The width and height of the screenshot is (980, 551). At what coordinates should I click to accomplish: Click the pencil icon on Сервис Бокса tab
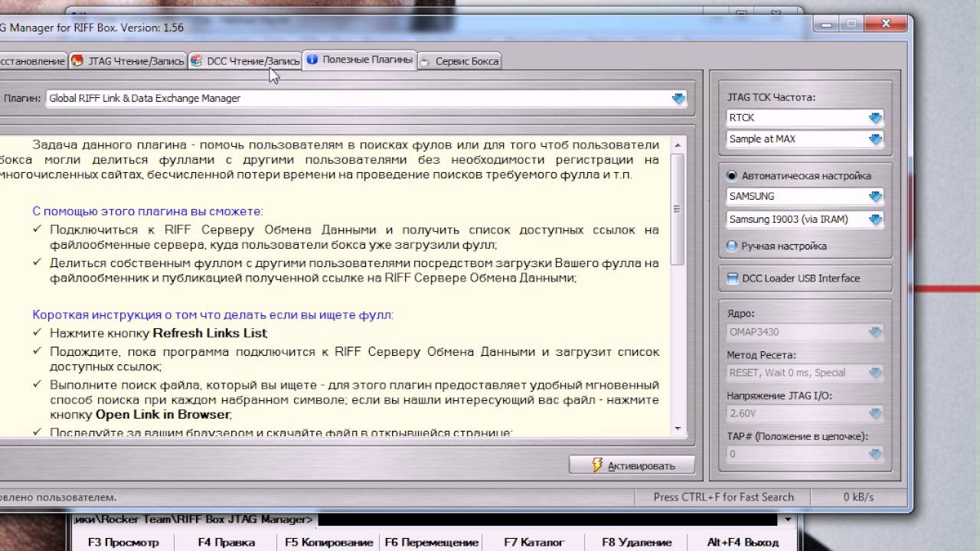tap(426, 61)
